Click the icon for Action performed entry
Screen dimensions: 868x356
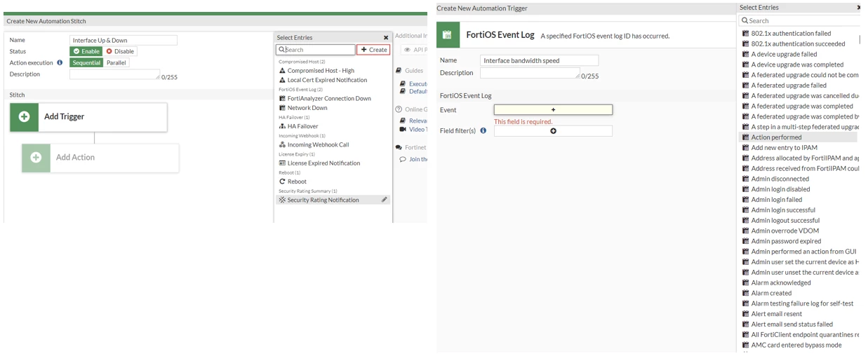tap(746, 137)
